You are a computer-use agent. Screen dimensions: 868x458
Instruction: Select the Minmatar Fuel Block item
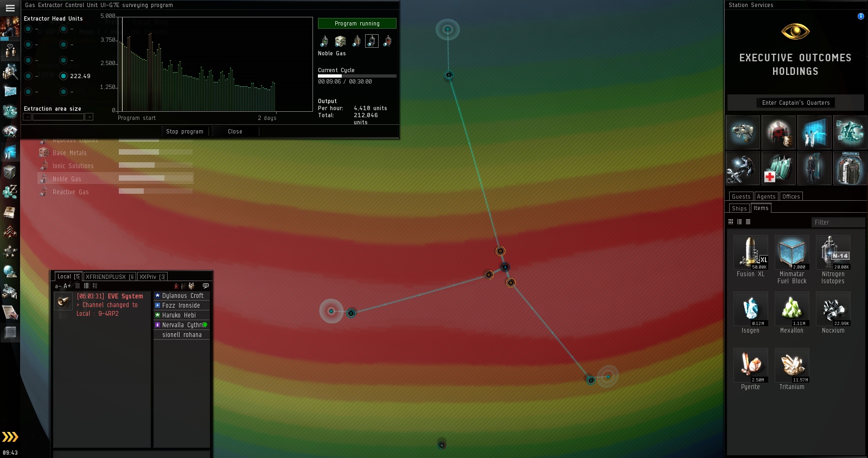pyautogui.click(x=792, y=259)
